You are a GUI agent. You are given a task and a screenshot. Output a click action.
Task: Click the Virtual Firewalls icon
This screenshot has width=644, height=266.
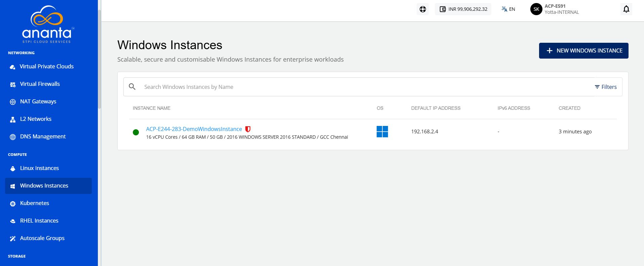point(13,84)
